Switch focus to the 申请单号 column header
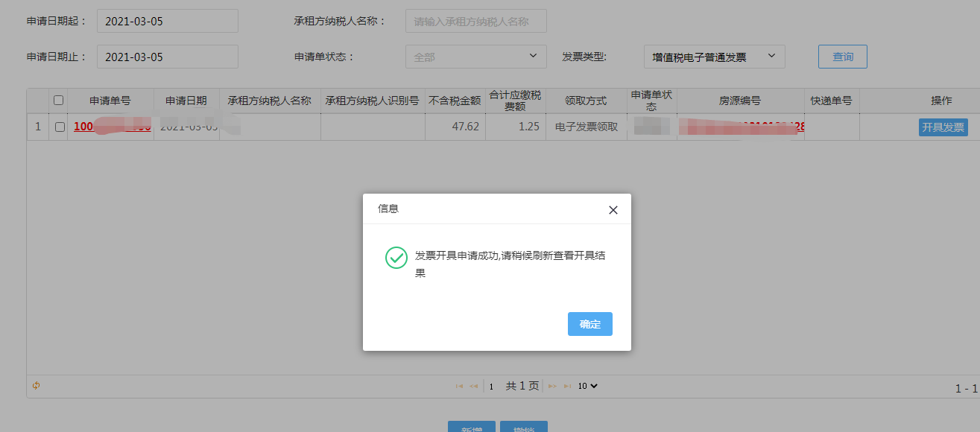 [110, 101]
